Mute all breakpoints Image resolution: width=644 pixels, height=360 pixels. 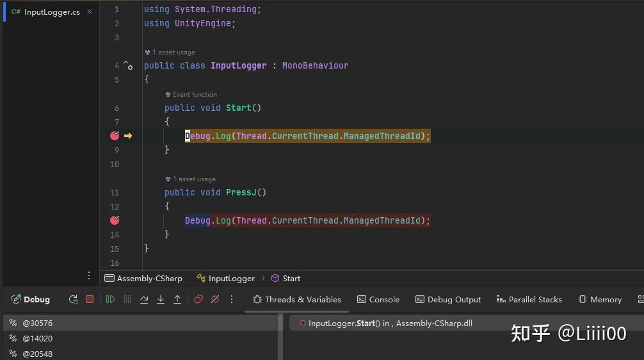(x=215, y=299)
